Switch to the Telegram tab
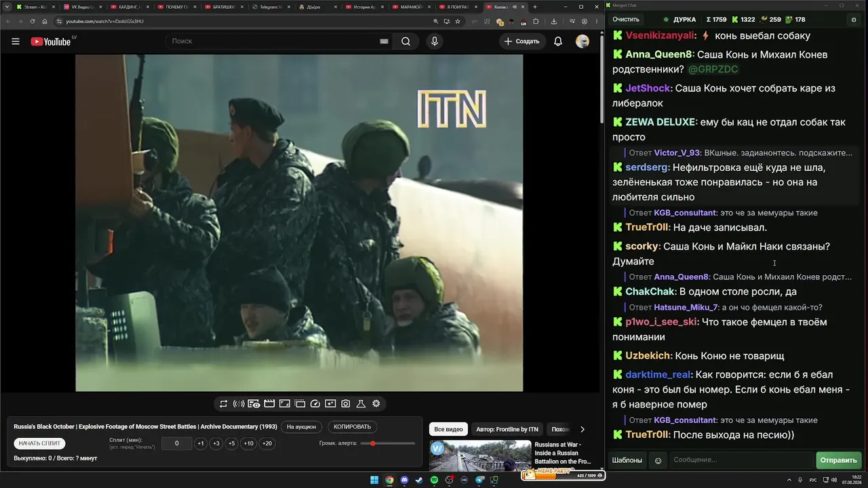868x488 pixels. [x=271, y=7]
